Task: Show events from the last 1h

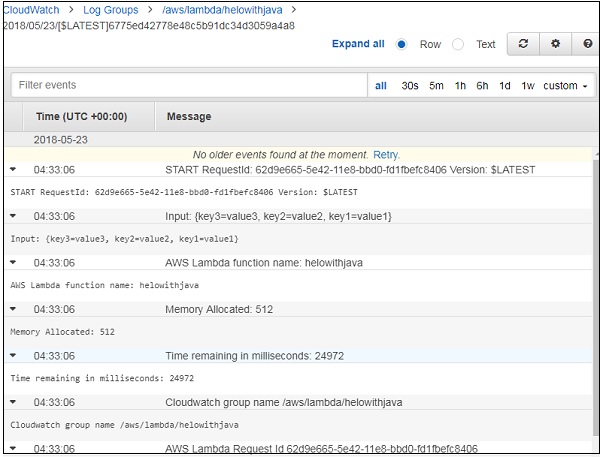Action: coord(460,86)
